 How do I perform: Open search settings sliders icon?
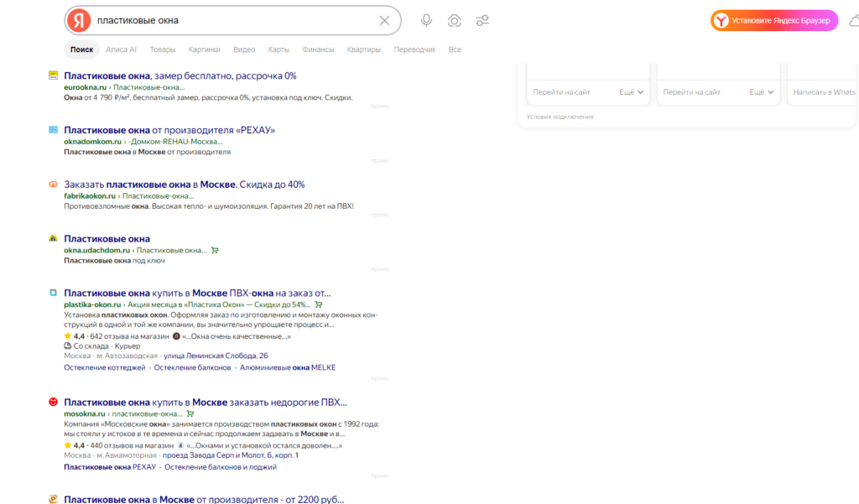(x=482, y=21)
